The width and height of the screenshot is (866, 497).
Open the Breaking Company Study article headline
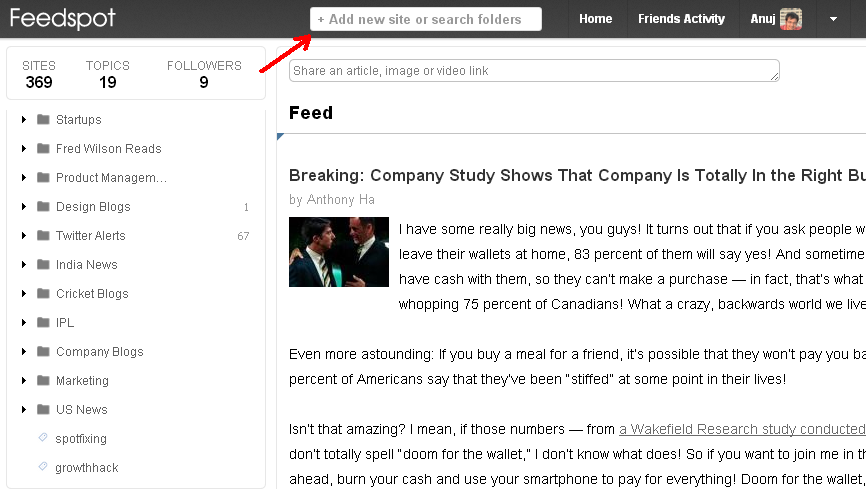[577, 176]
